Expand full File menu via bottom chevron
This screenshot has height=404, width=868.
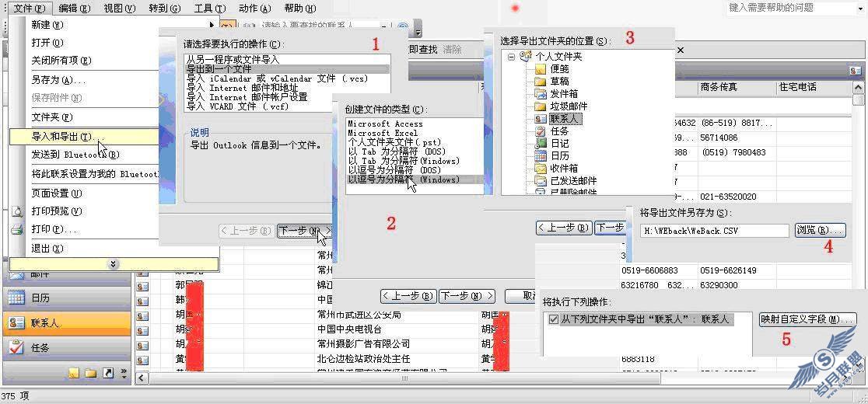pyautogui.click(x=114, y=264)
